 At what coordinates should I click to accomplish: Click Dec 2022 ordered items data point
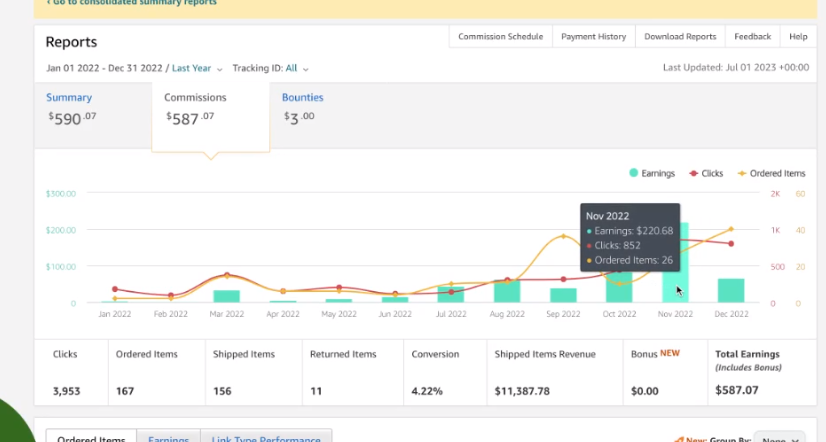pos(731,229)
